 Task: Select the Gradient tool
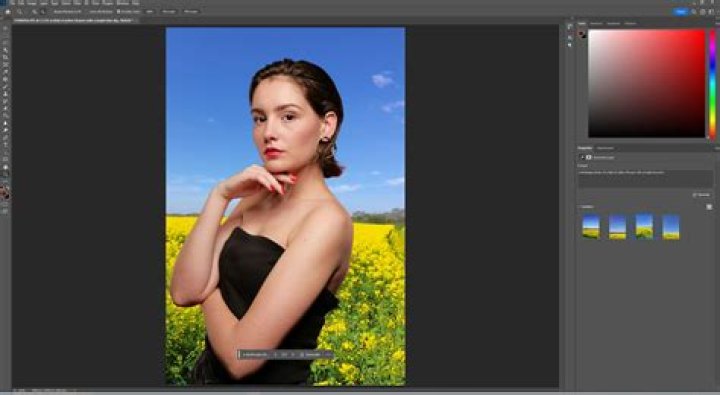pos(6,116)
